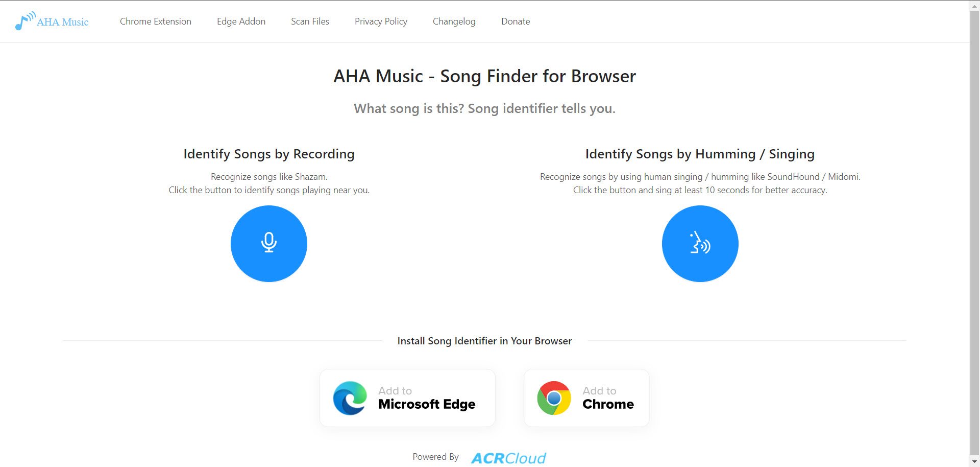Click the AHA Music text link in header
980x467 pixels.
[x=62, y=21]
